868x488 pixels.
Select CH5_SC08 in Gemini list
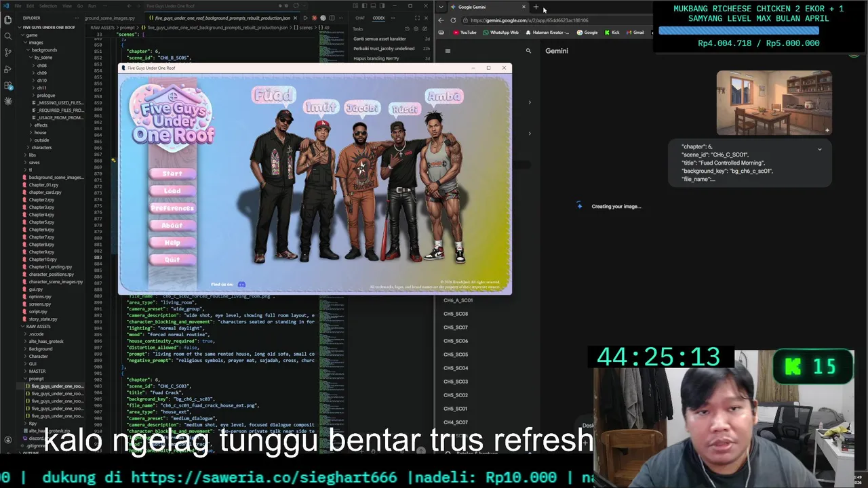coord(456,314)
